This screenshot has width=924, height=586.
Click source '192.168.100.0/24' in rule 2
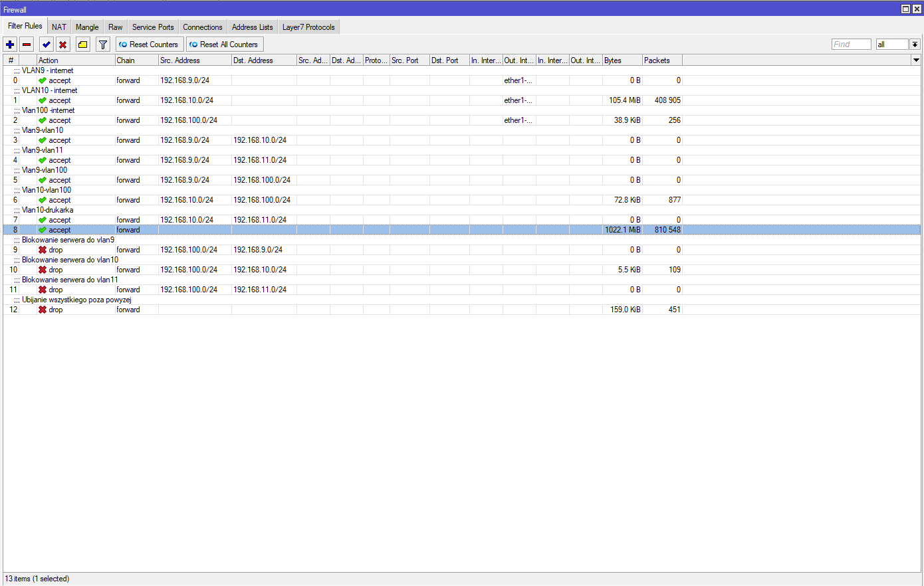tap(189, 120)
